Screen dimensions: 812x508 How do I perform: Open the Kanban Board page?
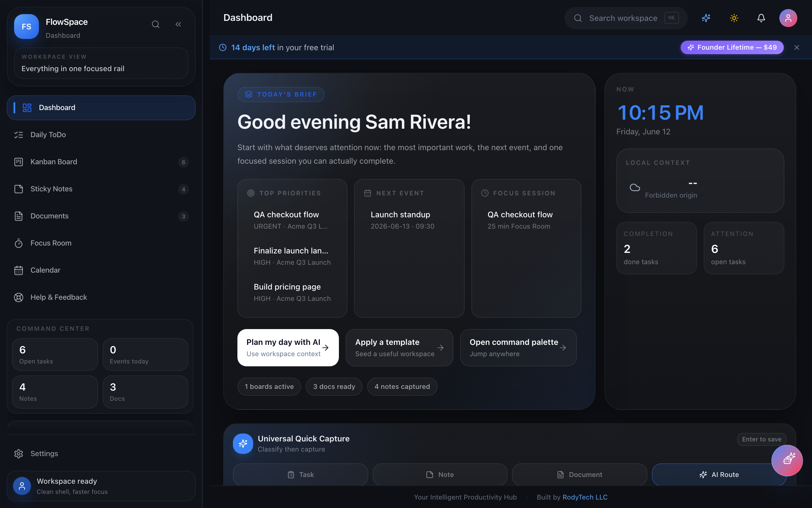point(101,162)
